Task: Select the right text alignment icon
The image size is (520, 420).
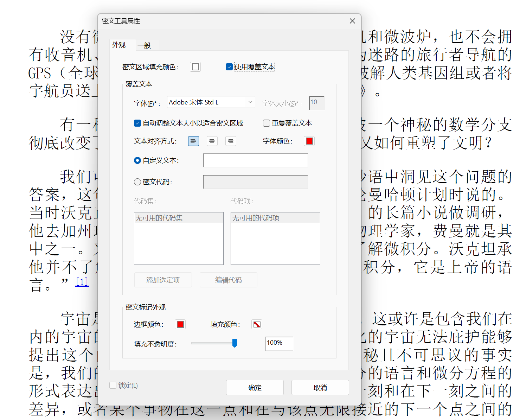Action: point(231,141)
